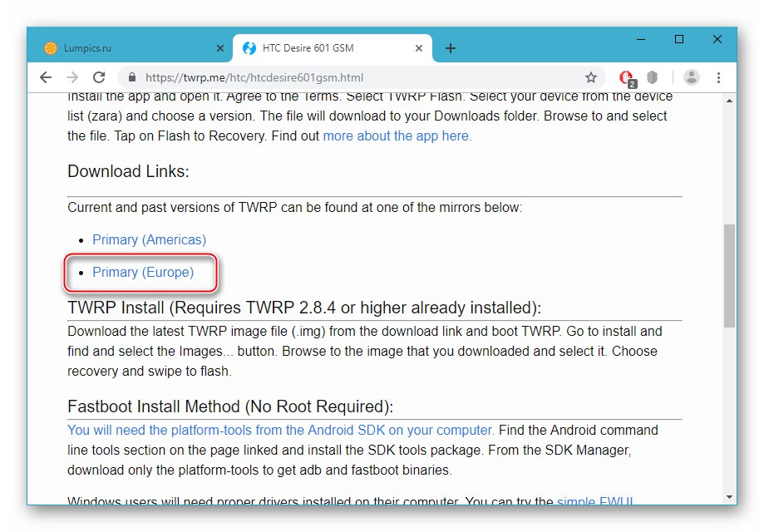Screen dimensions: 764x532
Task: Click the 'Fastboot Install Method' heading
Action: tap(230, 406)
